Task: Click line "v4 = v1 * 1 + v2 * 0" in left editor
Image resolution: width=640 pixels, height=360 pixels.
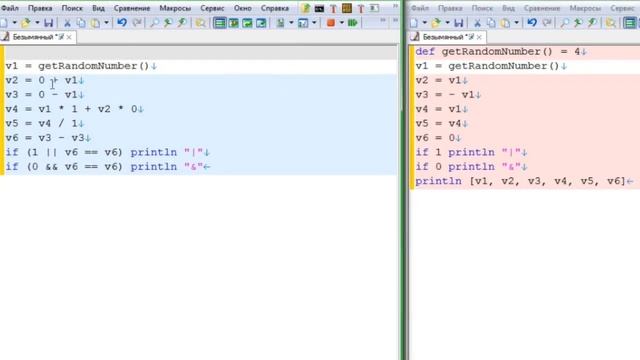Action: pyautogui.click(x=74, y=109)
